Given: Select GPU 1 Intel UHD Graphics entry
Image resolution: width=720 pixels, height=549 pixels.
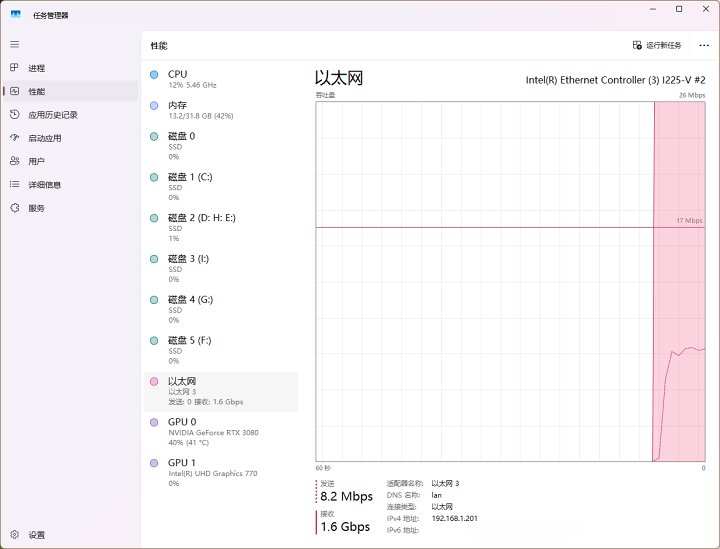Looking at the screenshot, I should (221, 472).
